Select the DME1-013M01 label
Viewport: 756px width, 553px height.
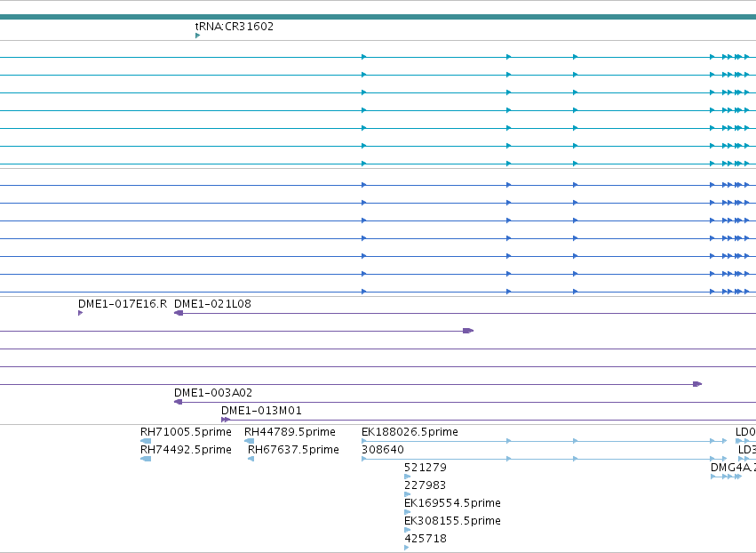(x=261, y=411)
